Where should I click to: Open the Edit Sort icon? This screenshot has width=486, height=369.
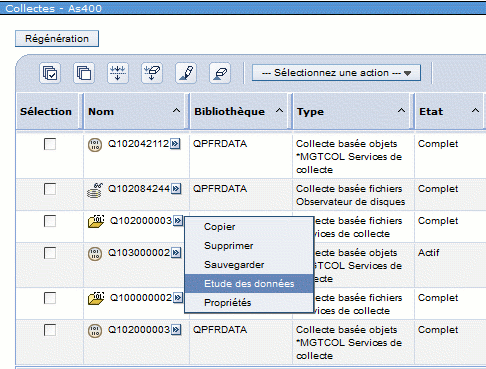point(186,73)
